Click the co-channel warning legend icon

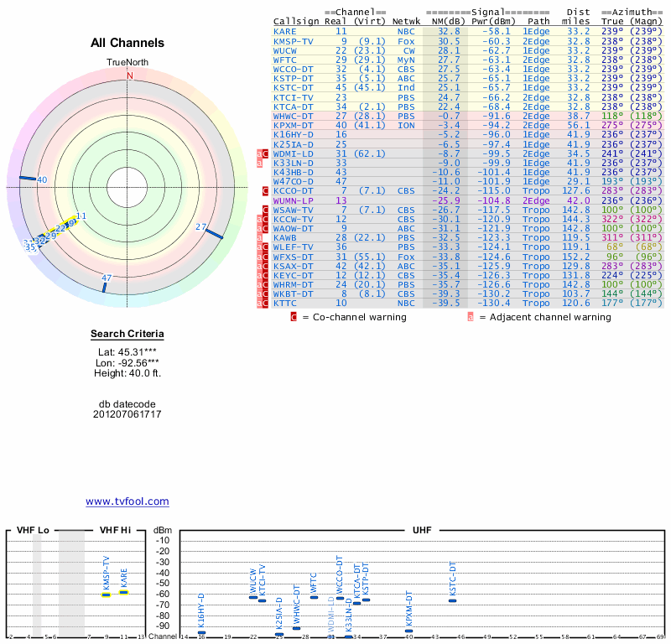[x=294, y=317]
